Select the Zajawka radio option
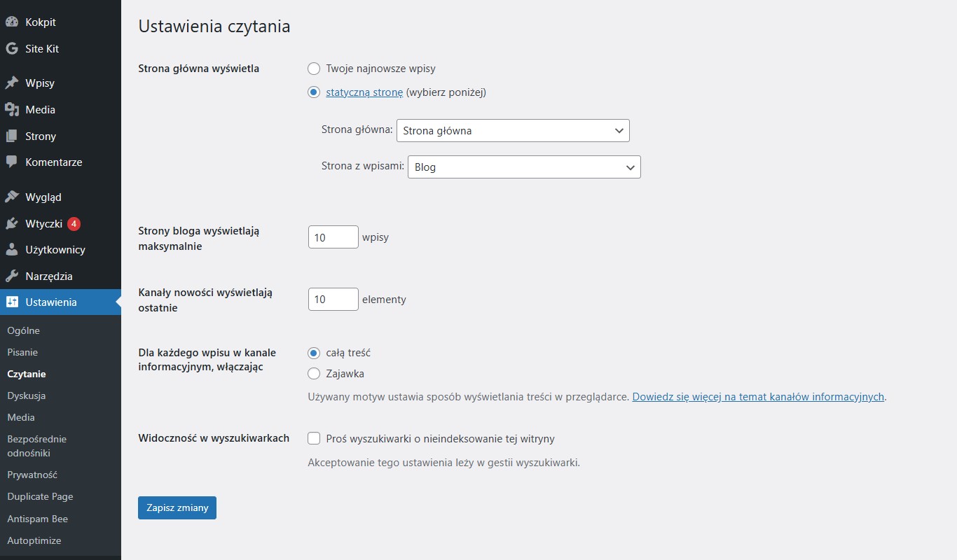 (313, 374)
